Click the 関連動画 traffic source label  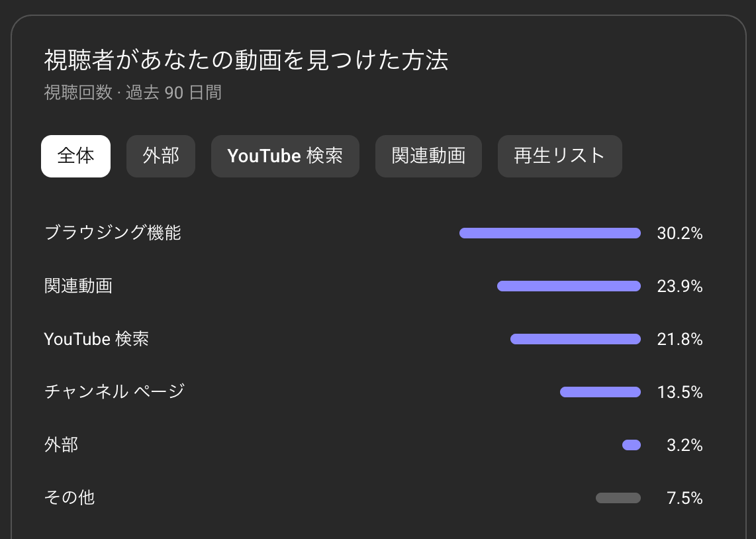(78, 286)
